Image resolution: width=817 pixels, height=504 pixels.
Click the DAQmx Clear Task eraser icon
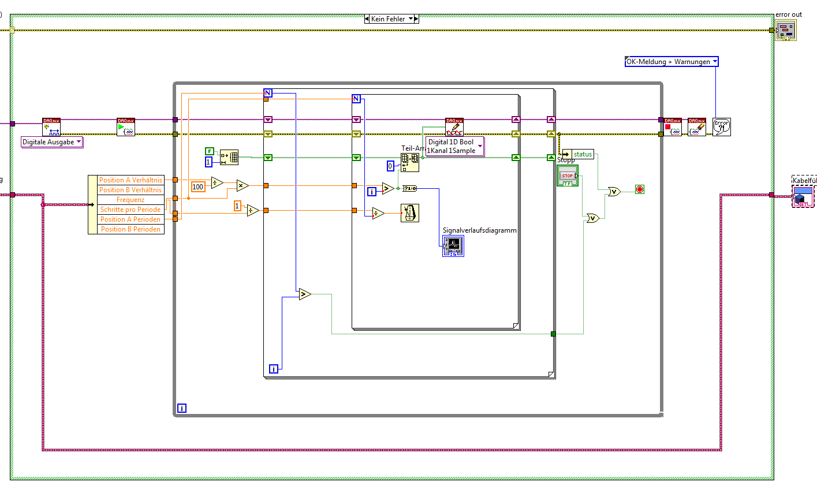(697, 127)
